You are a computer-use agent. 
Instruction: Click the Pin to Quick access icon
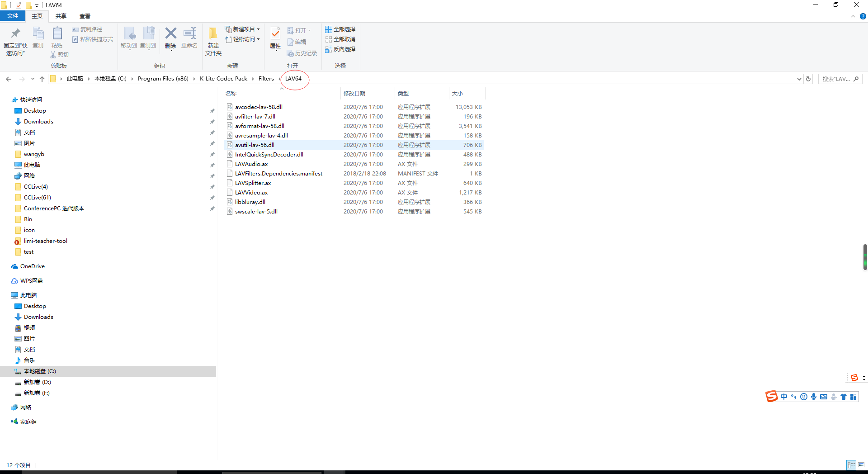pos(15,34)
